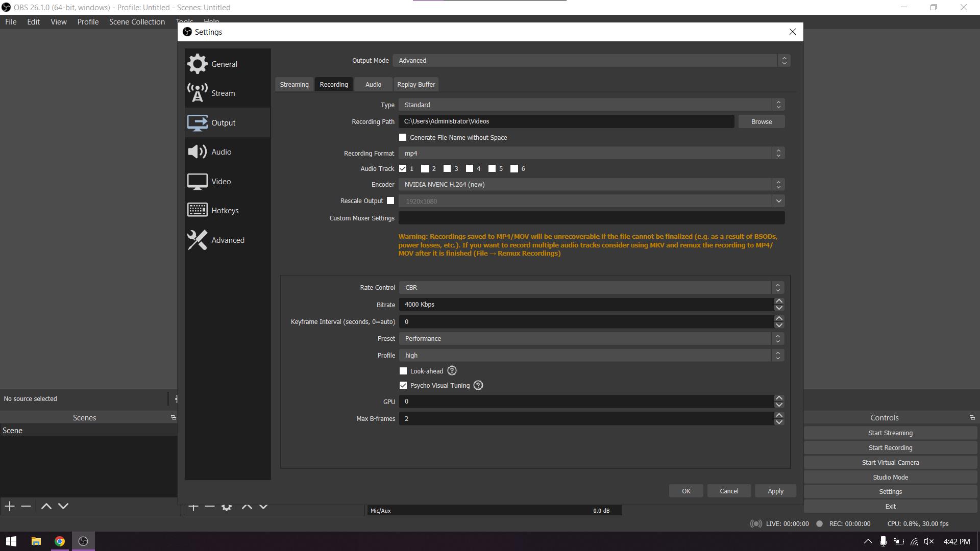Expand the Rate Control dropdown
This screenshot has width=980, height=551.
pos(591,287)
